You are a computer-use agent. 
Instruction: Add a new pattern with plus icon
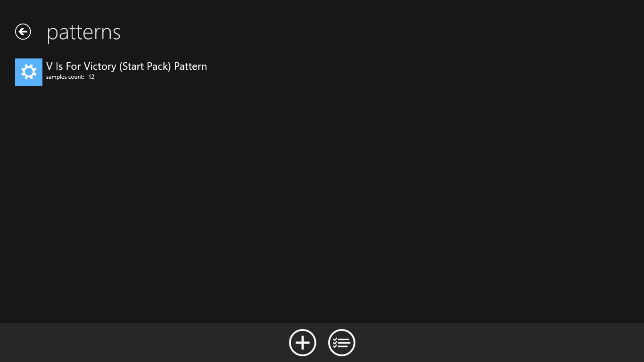(x=302, y=343)
